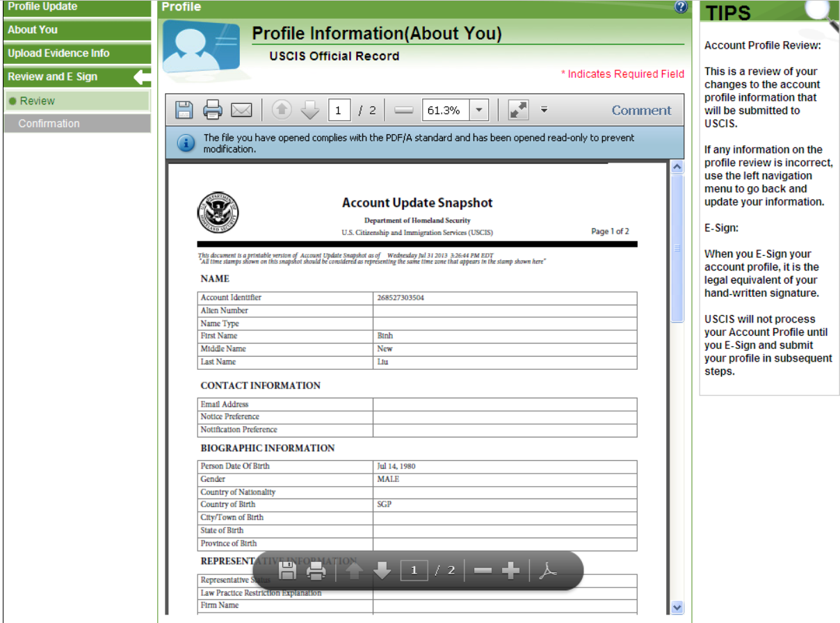Click the PDF/A information icon
This screenshot has width=840, height=623.
coord(186,143)
